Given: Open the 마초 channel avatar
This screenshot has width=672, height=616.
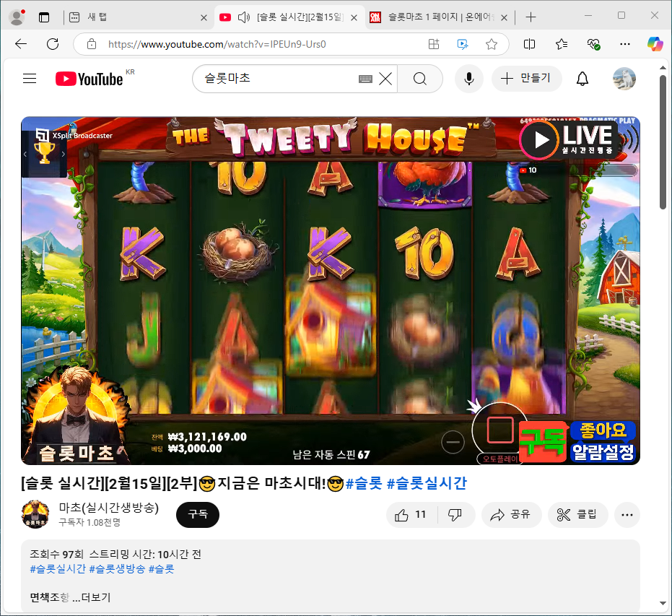Looking at the screenshot, I should tap(35, 514).
